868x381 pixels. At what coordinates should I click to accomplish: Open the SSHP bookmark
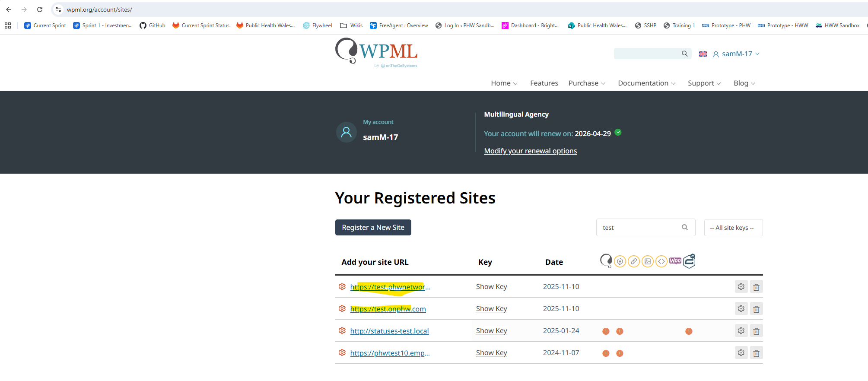(645, 25)
